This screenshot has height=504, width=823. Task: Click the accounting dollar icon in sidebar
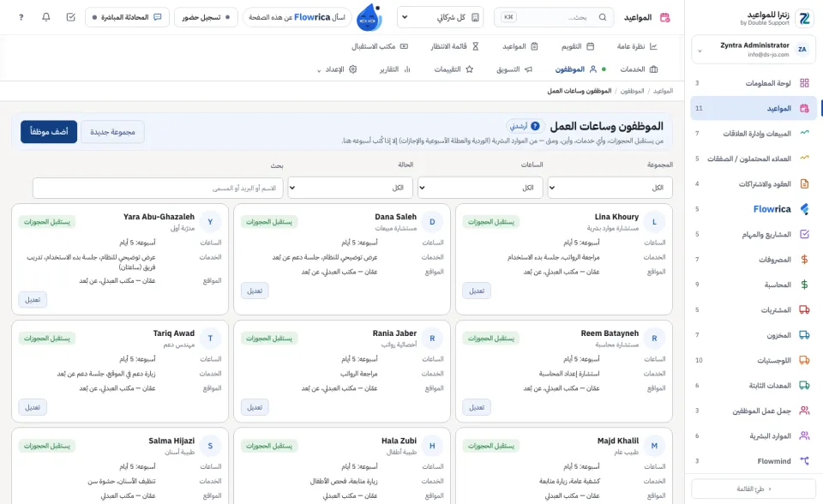pyautogui.click(x=804, y=285)
